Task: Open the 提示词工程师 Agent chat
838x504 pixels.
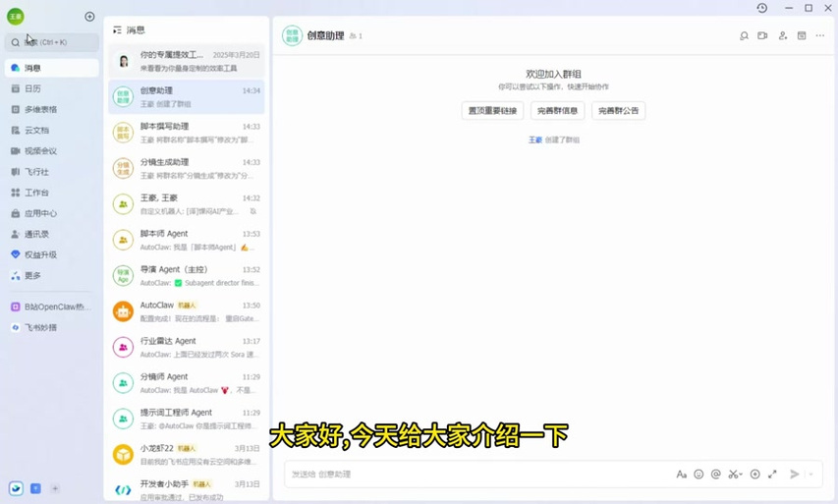Action: coord(186,420)
